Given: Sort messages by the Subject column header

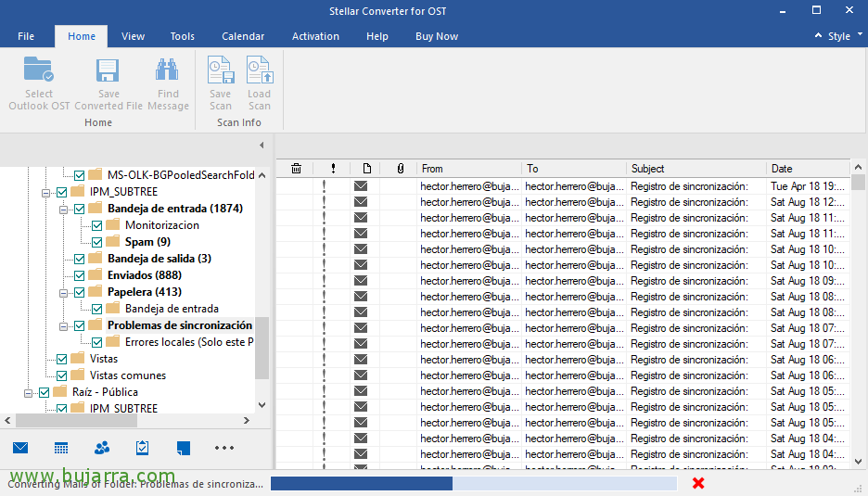Looking at the screenshot, I should [x=647, y=169].
